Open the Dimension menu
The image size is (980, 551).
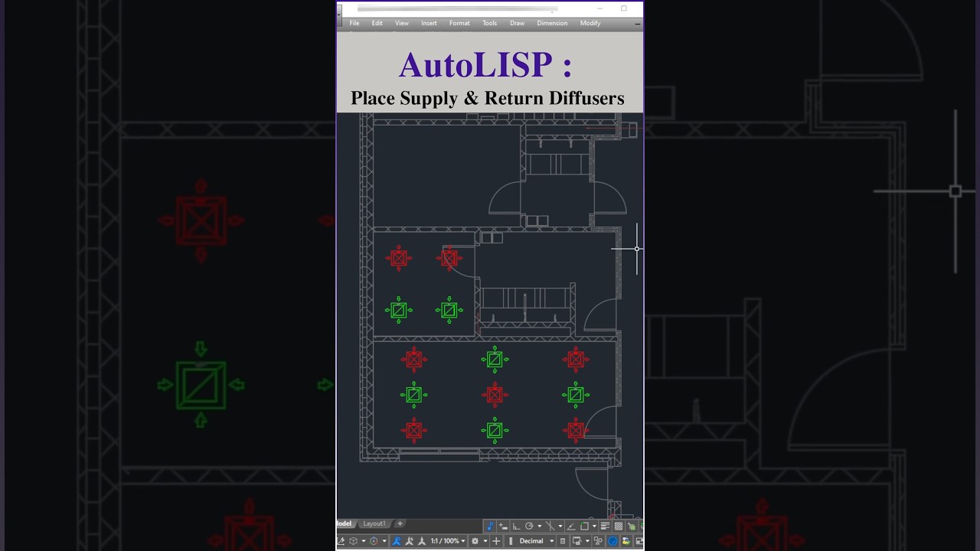pyautogui.click(x=552, y=23)
